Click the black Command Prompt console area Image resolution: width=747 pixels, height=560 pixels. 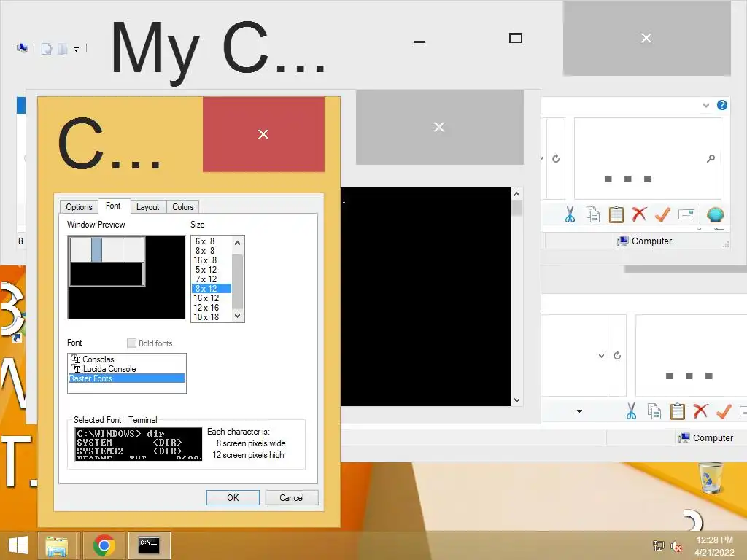[x=425, y=297]
